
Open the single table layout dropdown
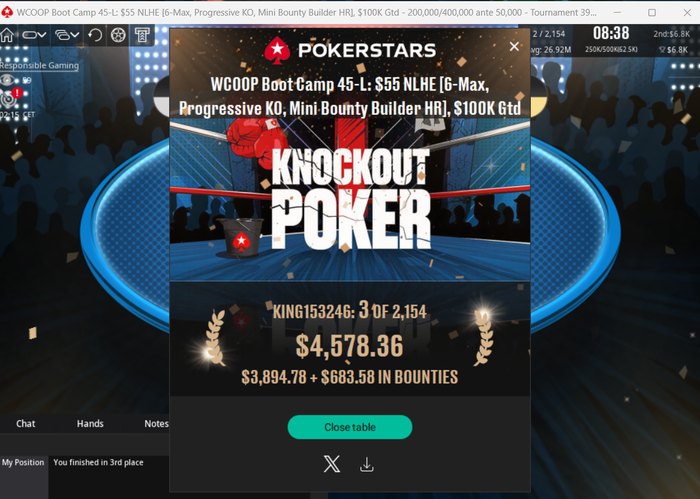tap(34, 35)
